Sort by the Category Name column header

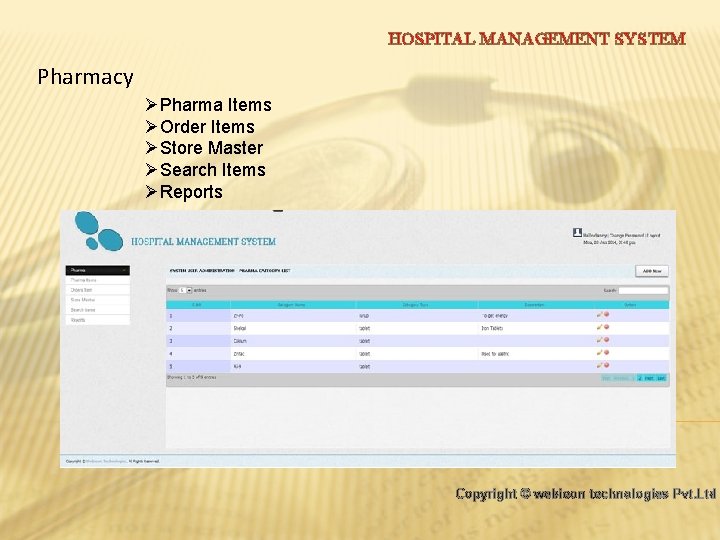[292, 304]
